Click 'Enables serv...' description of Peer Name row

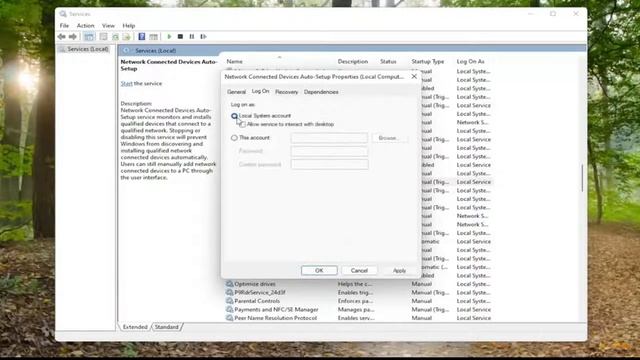click(356, 318)
